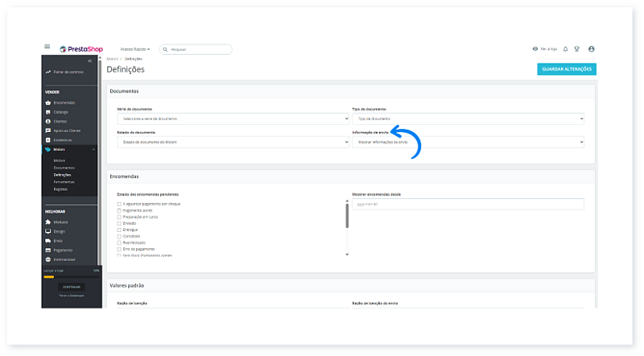This screenshot has width=644, height=356.
Task: Open the 'Documentos' submenu item
Action: tap(64, 168)
